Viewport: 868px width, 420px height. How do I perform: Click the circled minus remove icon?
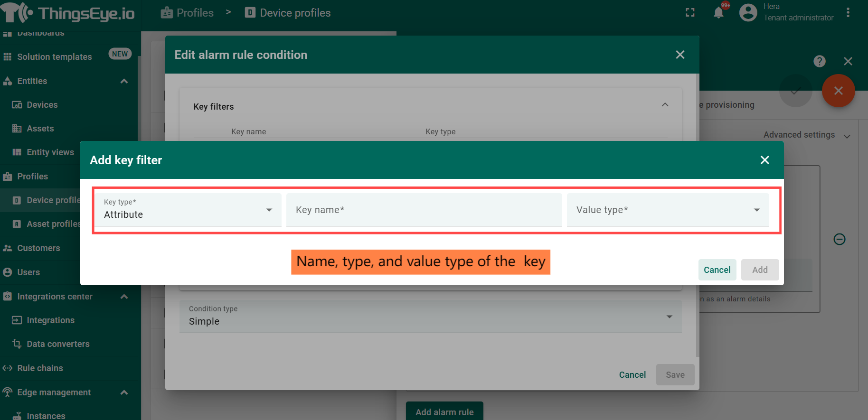pyautogui.click(x=839, y=239)
